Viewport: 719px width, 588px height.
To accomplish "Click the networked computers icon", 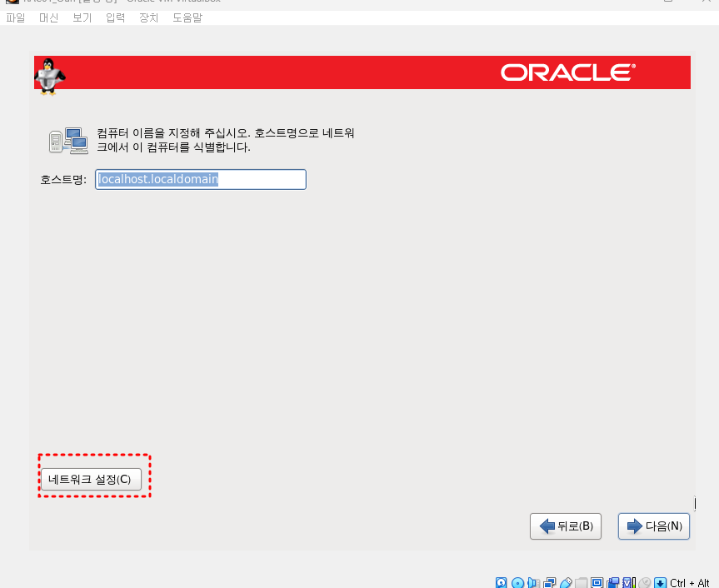I will [x=68, y=141].
